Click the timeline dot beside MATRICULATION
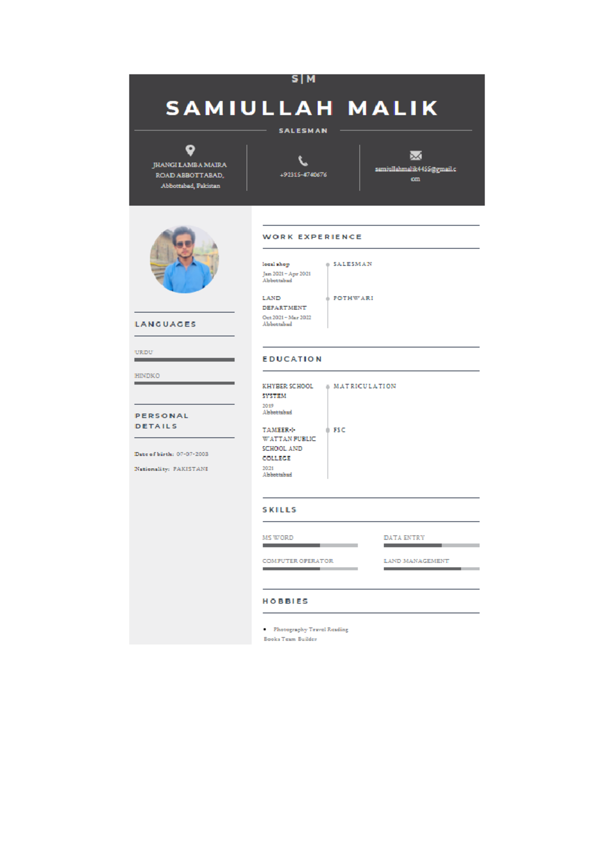Screen dimensions: 614x868 [x=327, y=387]
